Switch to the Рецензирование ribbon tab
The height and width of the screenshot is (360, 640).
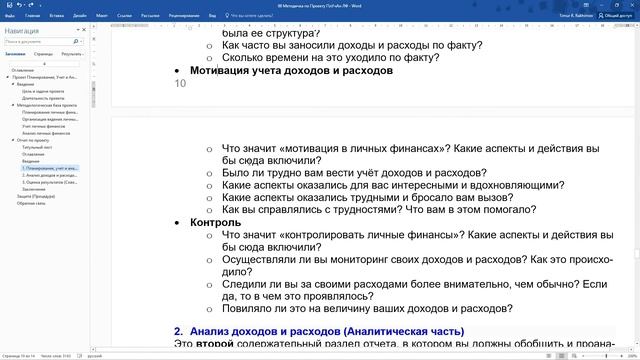coord(184,16)
